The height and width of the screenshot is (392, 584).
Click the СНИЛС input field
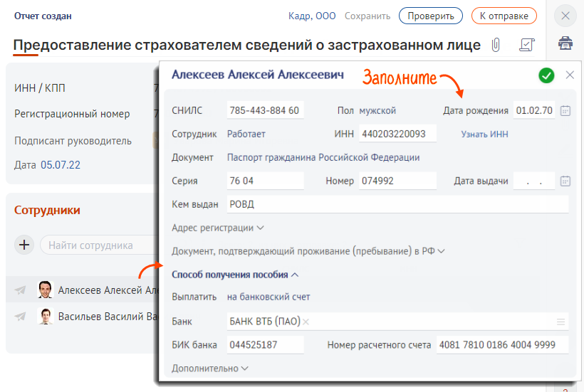click(265, 110)
